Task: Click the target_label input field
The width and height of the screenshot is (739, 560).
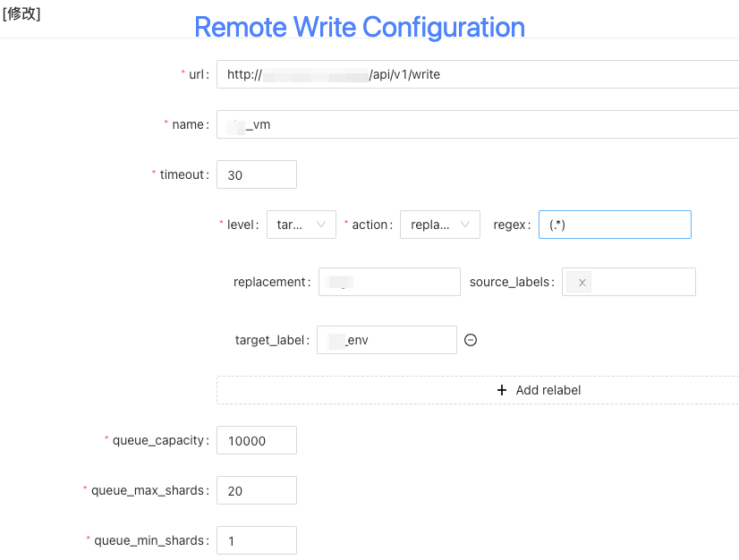Action: point(386,340)
